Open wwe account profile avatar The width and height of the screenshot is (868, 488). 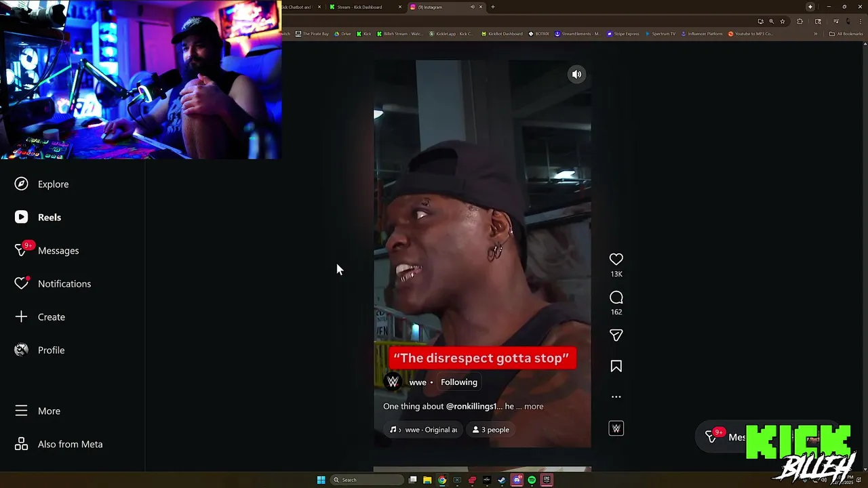click(393, 382)
